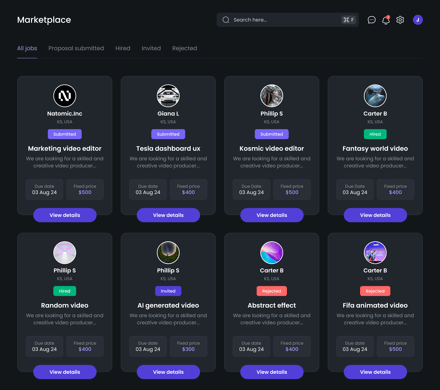View details for Marketing video editor
440x390 pixels.
(x=65, y=215)
